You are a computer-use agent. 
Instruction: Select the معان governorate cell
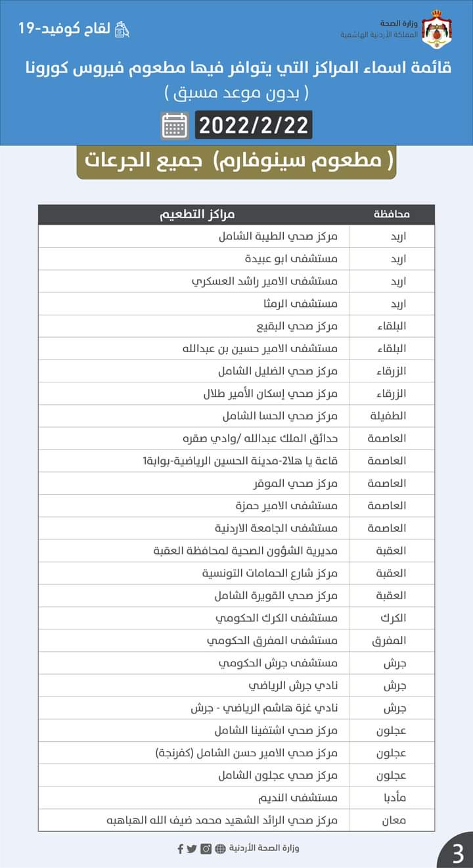click(x=395, y=820)
